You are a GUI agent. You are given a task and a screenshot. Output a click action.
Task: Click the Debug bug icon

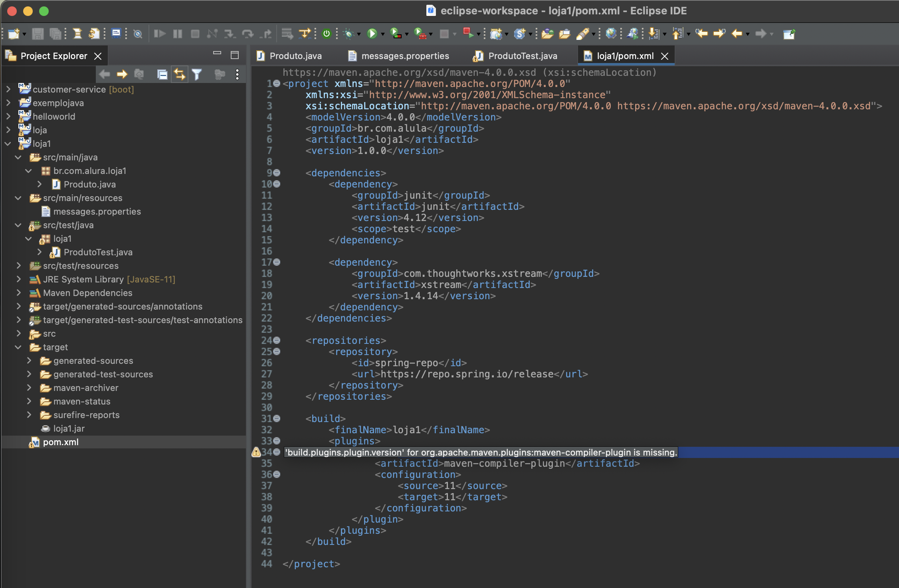coord(349,34)
